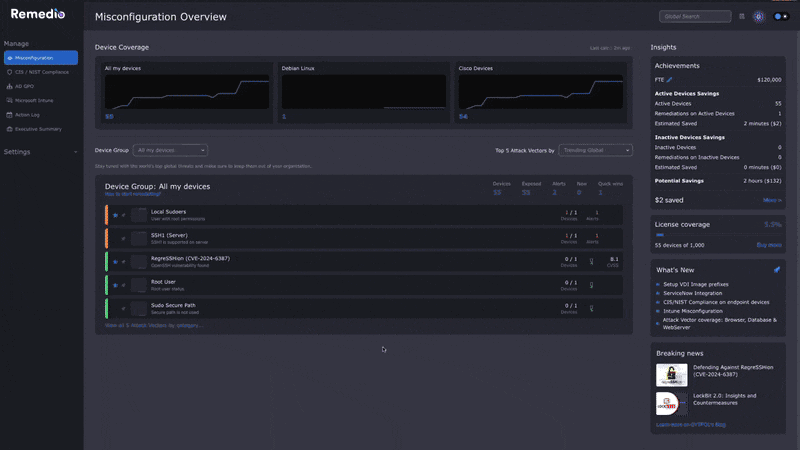800x450 pixels.
Task: Click the count under the Cisco Devices chart
Action: pyautogui.click(x=463, y=117)
